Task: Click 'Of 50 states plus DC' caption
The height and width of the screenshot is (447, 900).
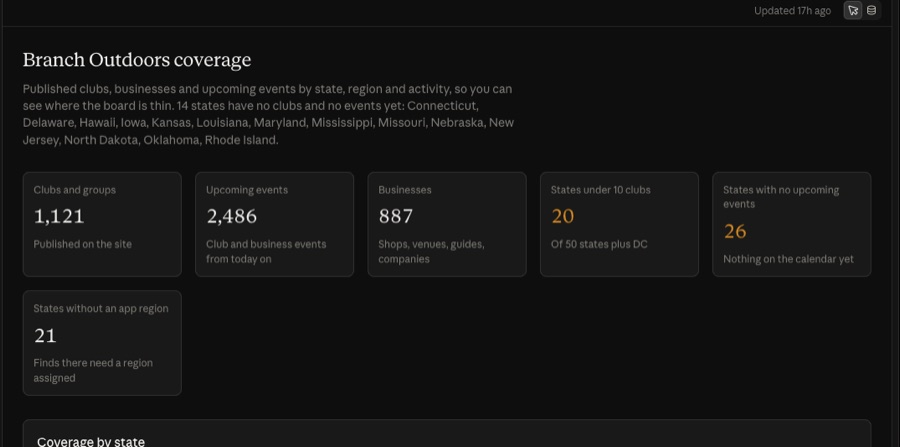Action: pos(599,244)
